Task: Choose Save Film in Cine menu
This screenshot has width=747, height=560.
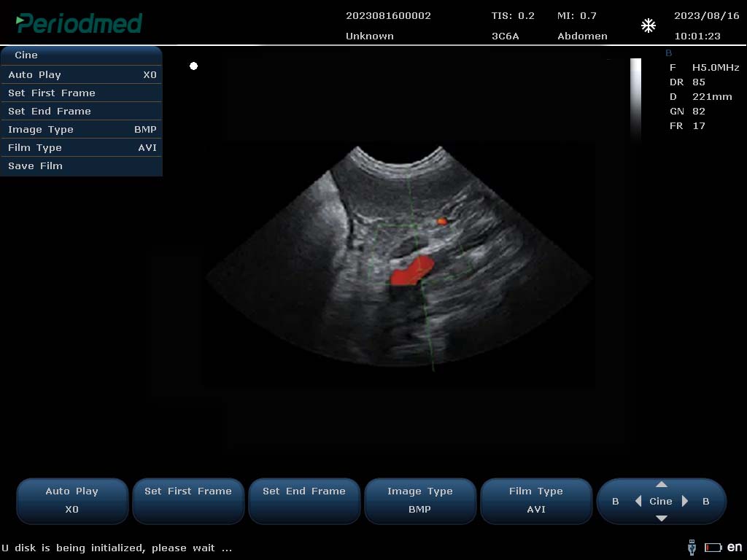Action: (x=82, y=166)
